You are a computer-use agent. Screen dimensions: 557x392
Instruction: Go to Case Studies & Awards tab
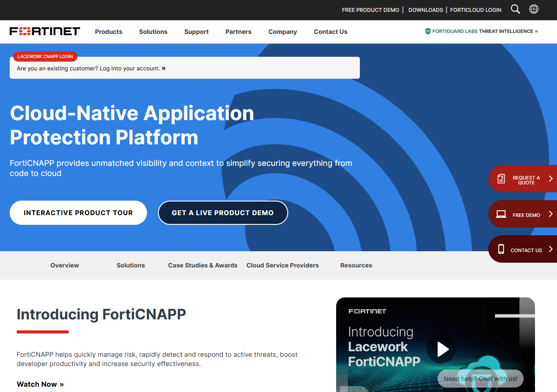(203, 265)
